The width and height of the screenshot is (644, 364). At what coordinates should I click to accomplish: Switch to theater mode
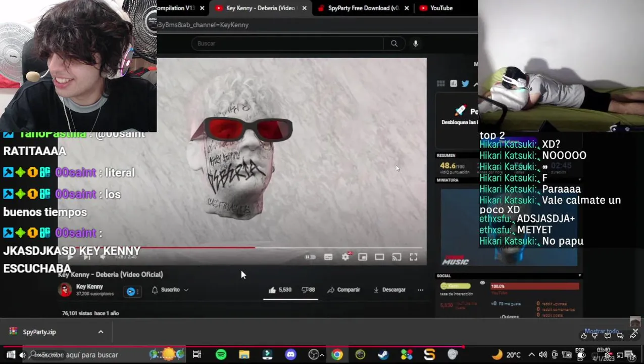coord(379,257)
